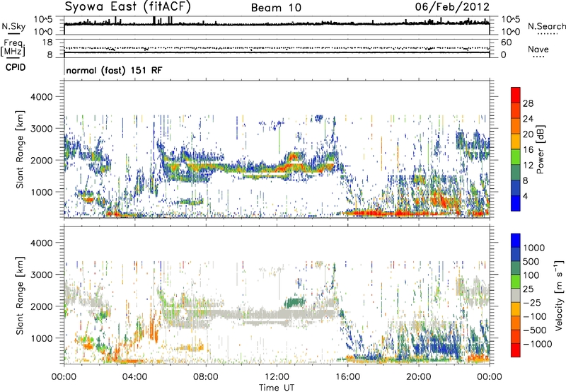The image size is (566, 392).
Task: Click the right '10^0' noise axis tick
Action: click(x=511, y=32)
